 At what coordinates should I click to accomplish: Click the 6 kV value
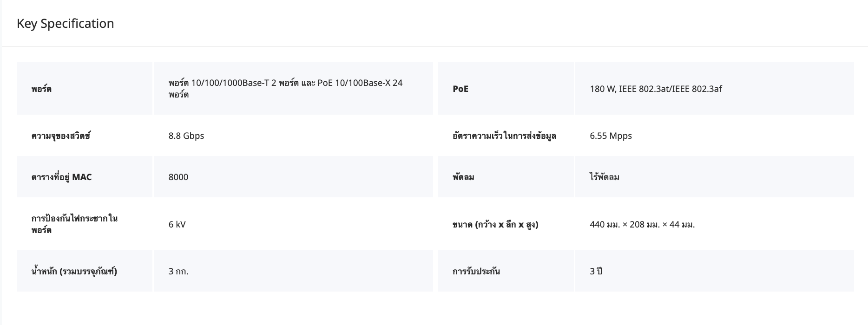[177, 224]
